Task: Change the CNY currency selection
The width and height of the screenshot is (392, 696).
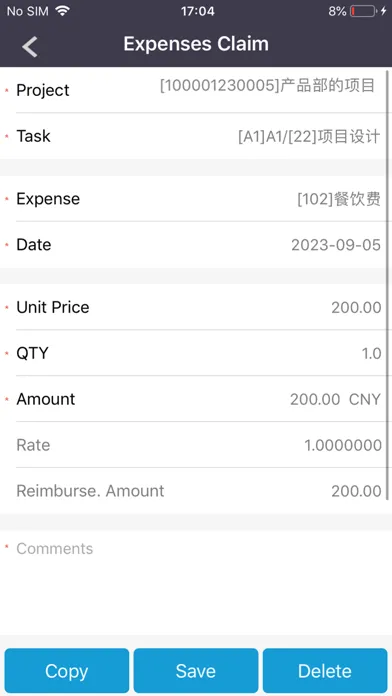Action: pos(365,399)
